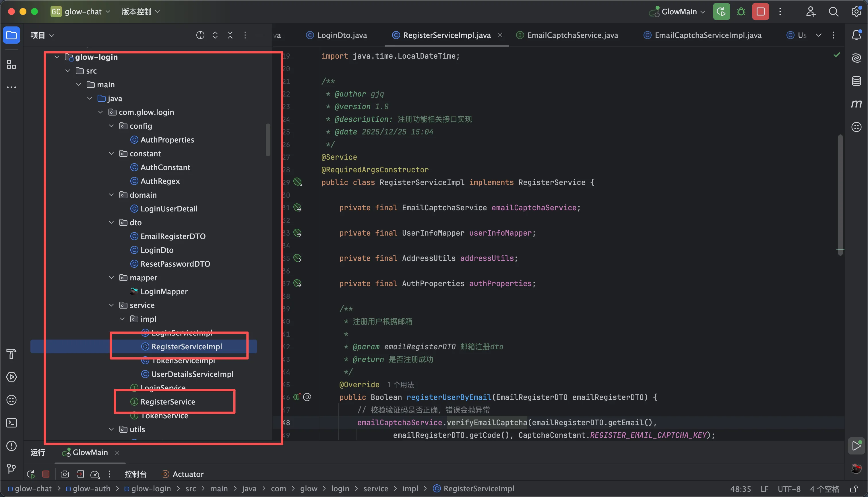Open the Database tool window icon

(x=856, y=81)
